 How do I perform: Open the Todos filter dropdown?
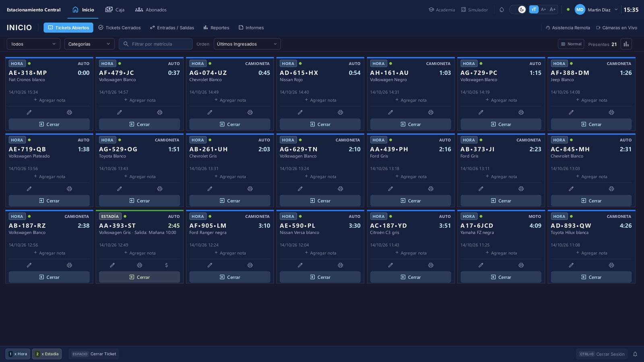coord(33,44)
